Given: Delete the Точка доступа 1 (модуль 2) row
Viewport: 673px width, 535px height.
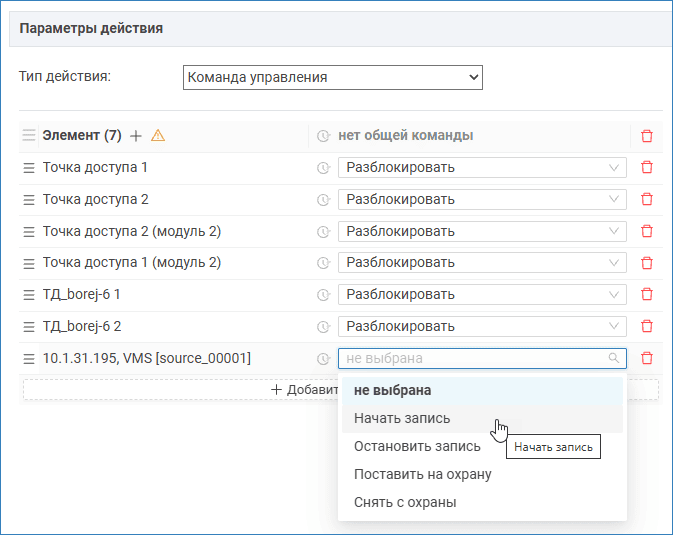Looking at the screenshot, I should coord(647,263).
